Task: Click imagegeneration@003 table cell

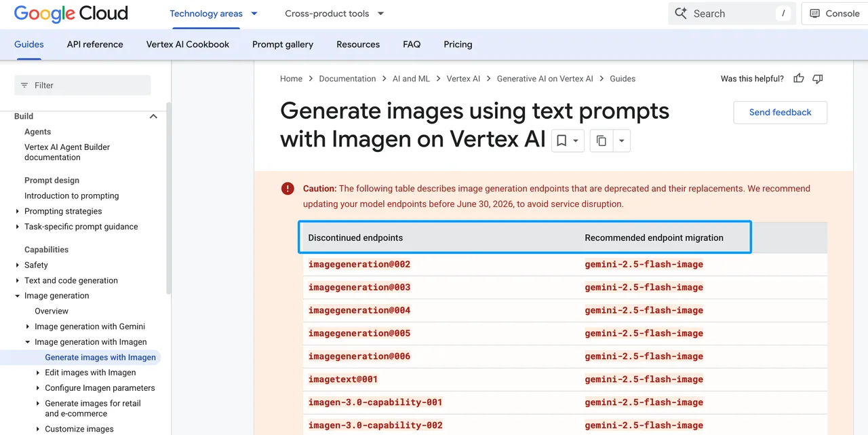Action: 359,287
